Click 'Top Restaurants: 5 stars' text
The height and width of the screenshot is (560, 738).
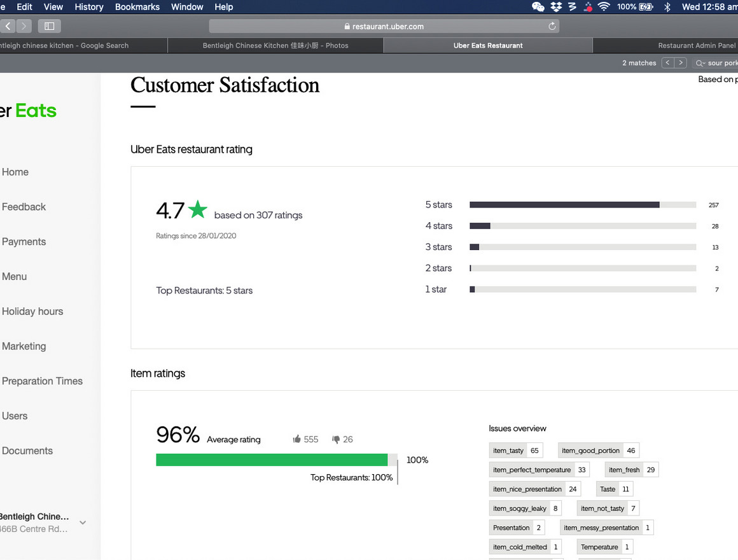[x=204, y=290]
